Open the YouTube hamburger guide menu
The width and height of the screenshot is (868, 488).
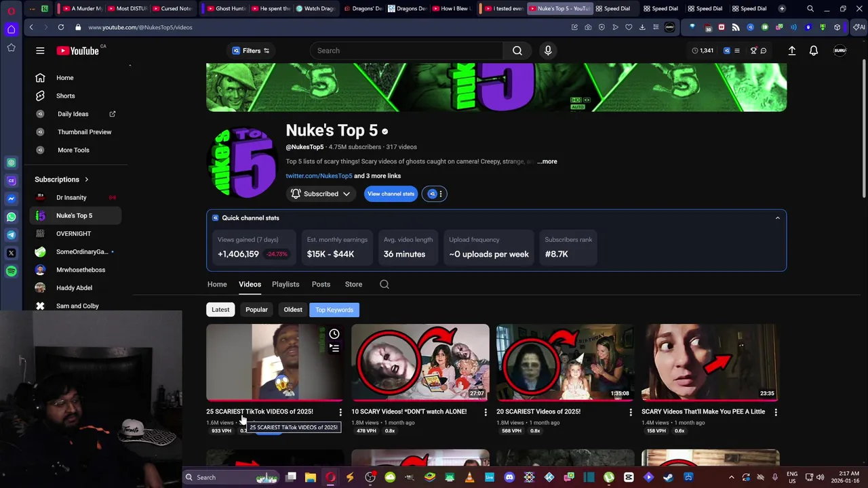click(x=40, y=51)
